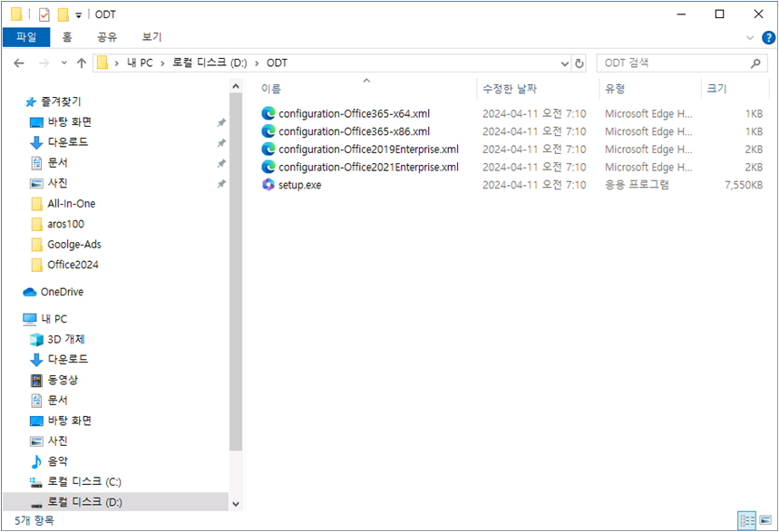779x532 pixels.
Task: Open the 공유 ribbon tab
Action: [x=107, y=37]
